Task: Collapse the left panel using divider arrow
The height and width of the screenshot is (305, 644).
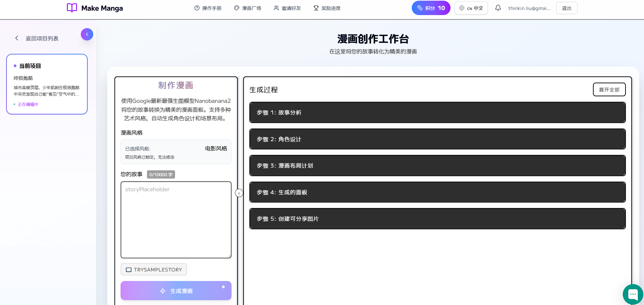Action: pos(239,193)
